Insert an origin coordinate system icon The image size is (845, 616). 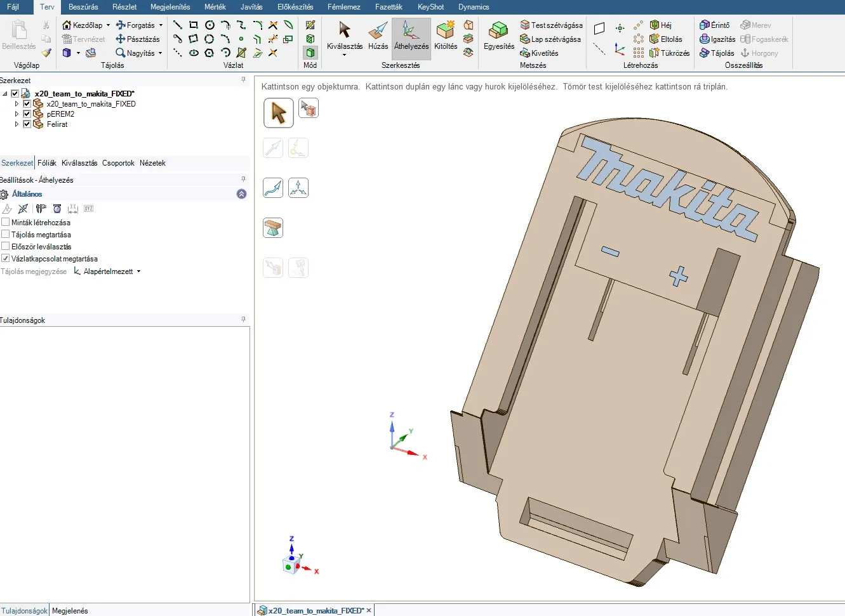point(620,49)
